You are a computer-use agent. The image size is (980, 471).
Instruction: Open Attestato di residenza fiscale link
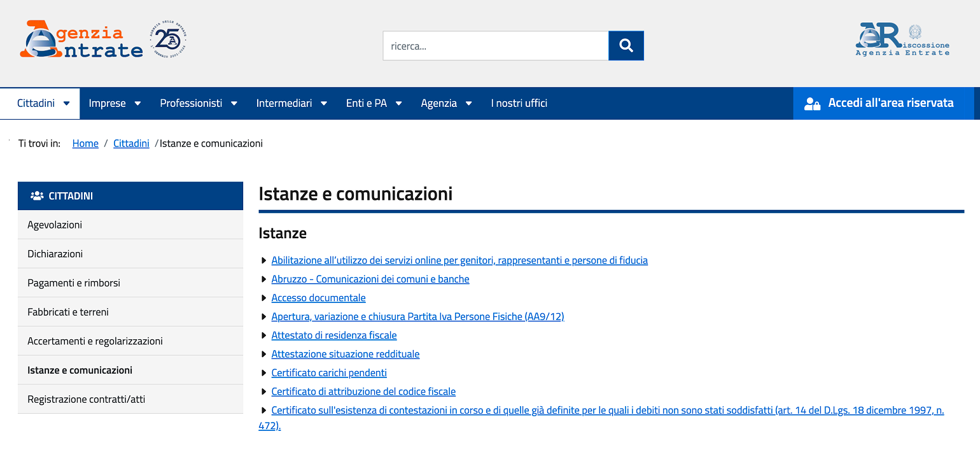(333, 335)
